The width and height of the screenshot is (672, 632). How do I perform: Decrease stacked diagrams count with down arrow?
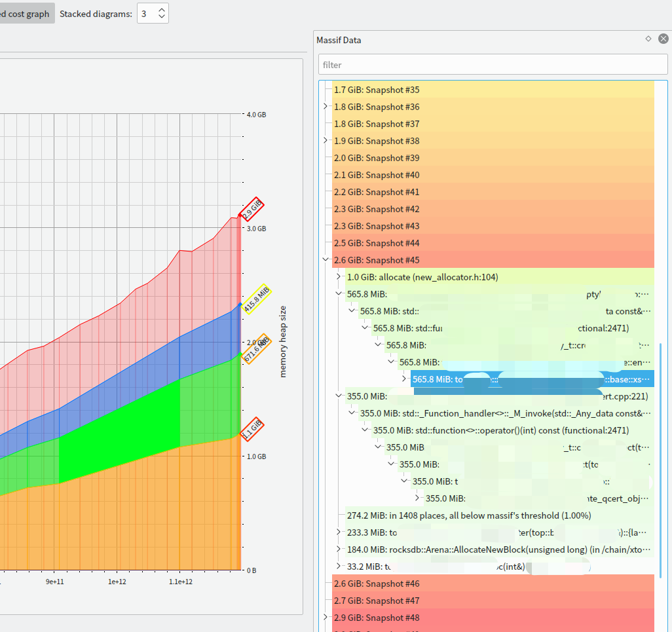[x=162, y=18]
